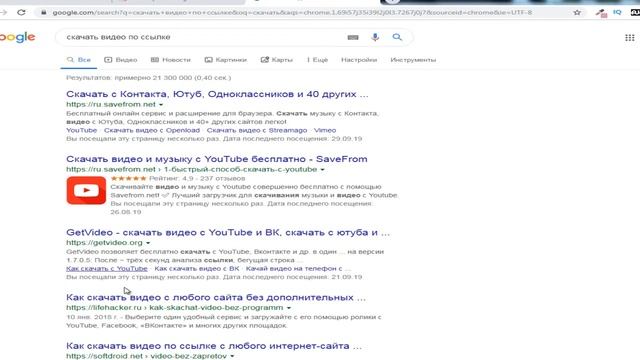Switch to the 'Видео' tab
This screenshot has width=640, height=360.
[121, 60]
